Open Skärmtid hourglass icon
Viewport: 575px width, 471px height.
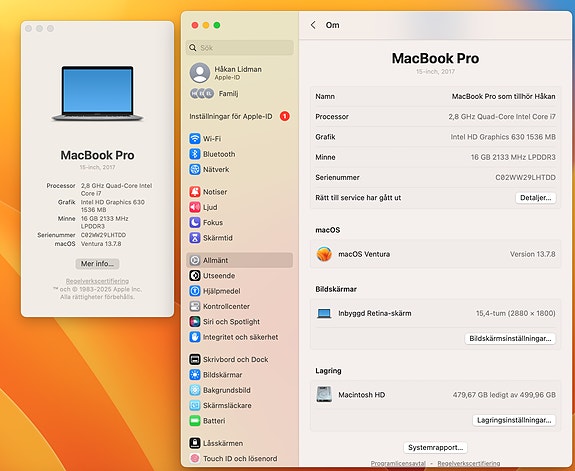coord(194,238)
